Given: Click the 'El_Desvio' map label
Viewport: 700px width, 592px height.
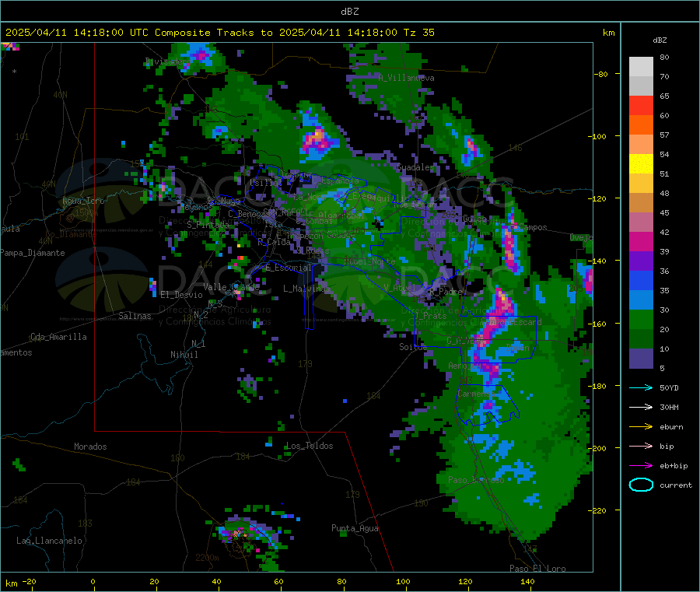Looking at the screenshot, I should pos(181,295).
